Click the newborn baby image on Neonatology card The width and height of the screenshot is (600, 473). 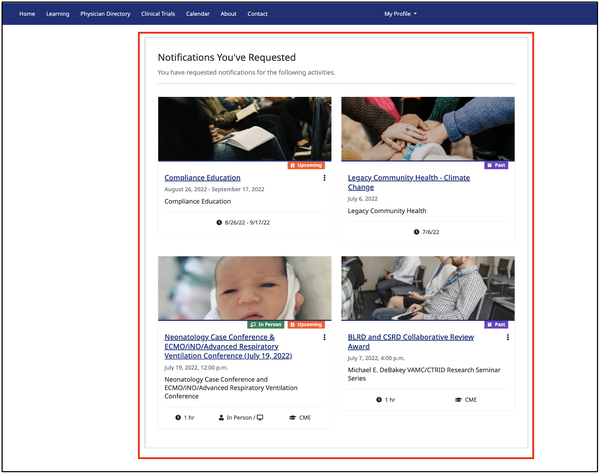coord(245,288)
